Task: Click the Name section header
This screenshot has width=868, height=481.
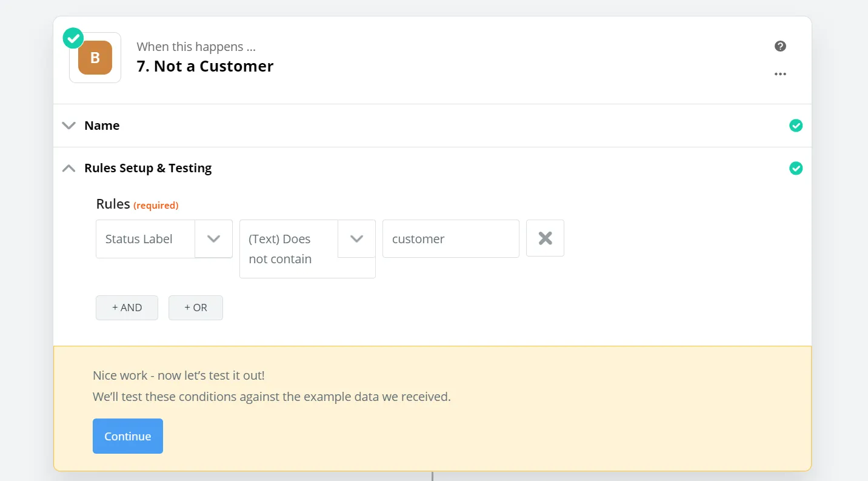Action: pyautogui.click(x=102, y=126)
